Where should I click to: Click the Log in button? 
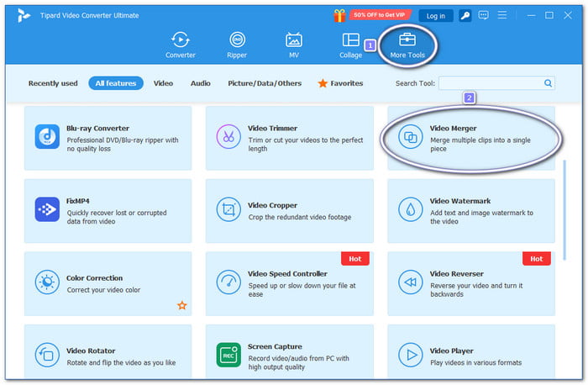pos(435,16)
